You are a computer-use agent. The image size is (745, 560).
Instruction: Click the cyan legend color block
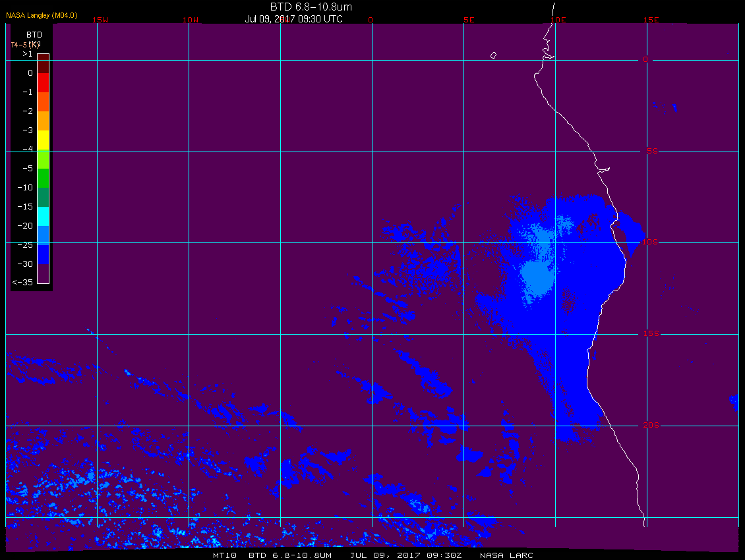pos(44,216)
